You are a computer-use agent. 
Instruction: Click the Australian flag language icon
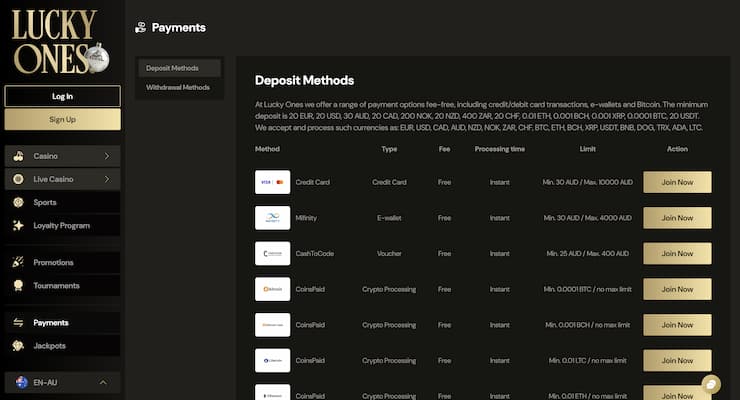pos(22,382)
